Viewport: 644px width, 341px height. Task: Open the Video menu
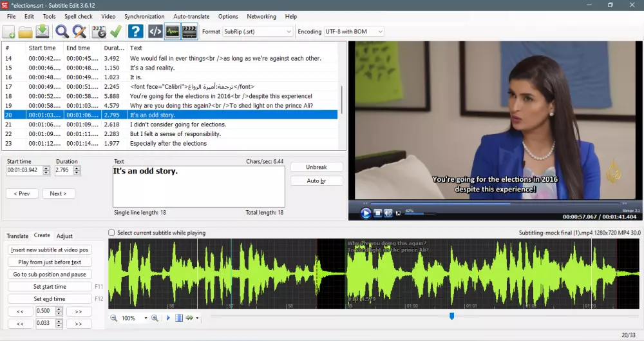[x=108, y=17]
